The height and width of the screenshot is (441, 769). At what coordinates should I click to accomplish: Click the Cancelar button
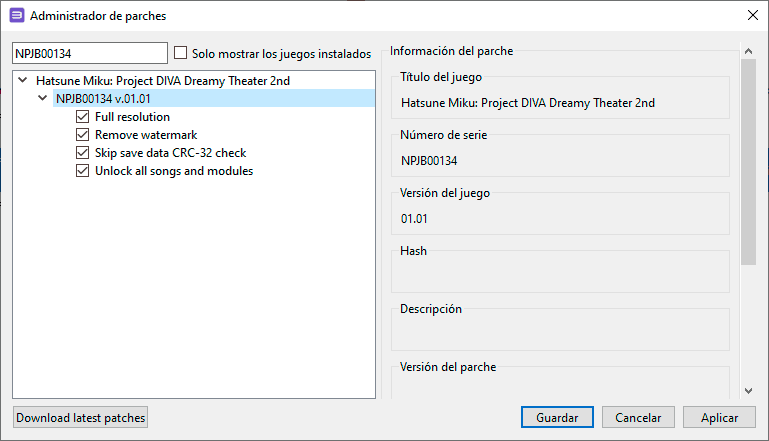point(638,417)
